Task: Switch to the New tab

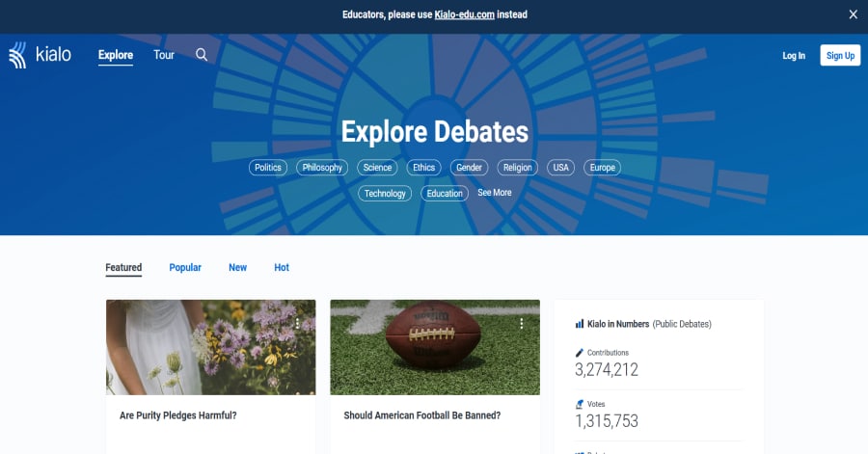Action: tap(237, 268)
